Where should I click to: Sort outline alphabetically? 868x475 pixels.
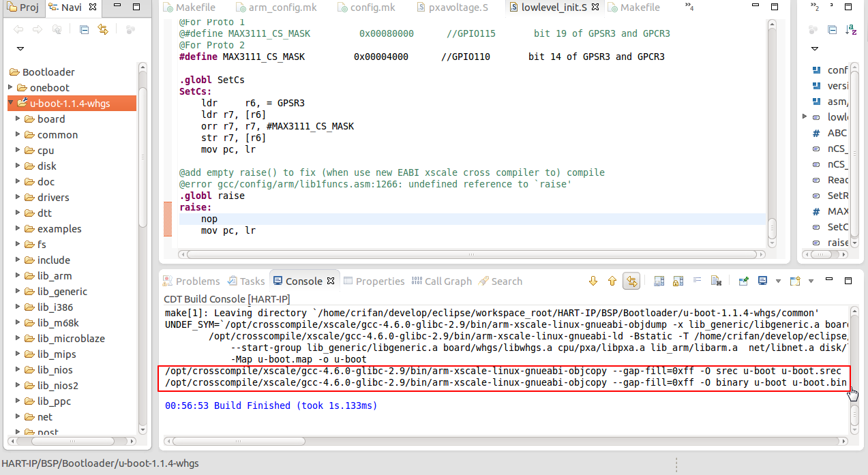(x=850, y=30)
